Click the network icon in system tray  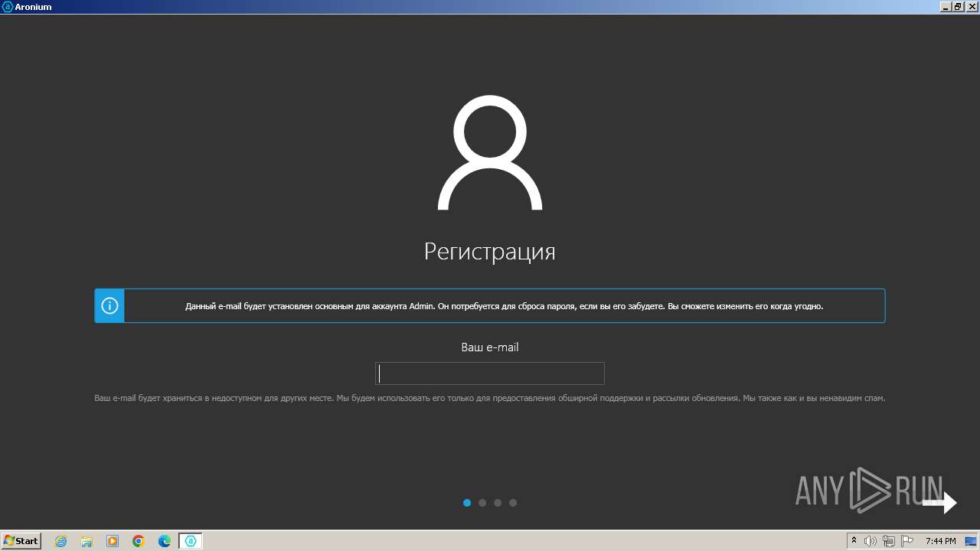pyautogui.click(x=888, y=541)
